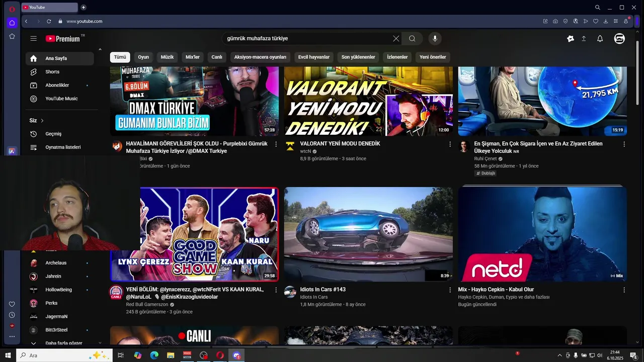Open Ruhi Çenet channel link

coord(485,159)
